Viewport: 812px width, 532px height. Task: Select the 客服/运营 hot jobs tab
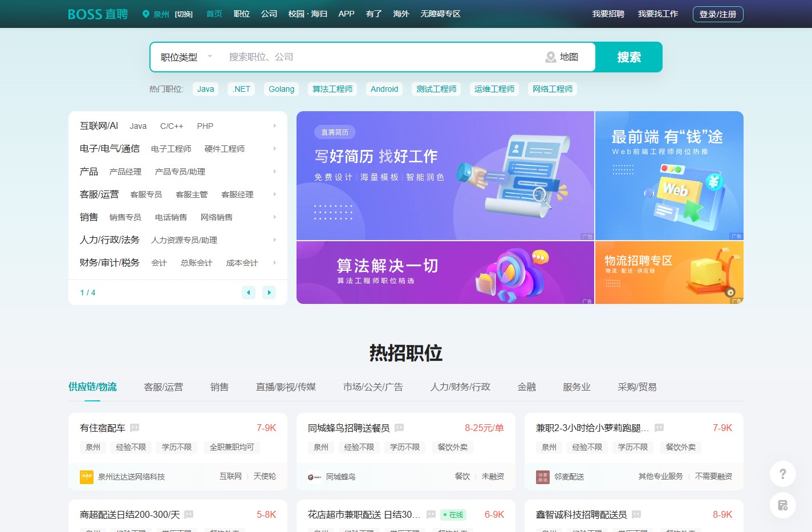click(x=164, y=387)
